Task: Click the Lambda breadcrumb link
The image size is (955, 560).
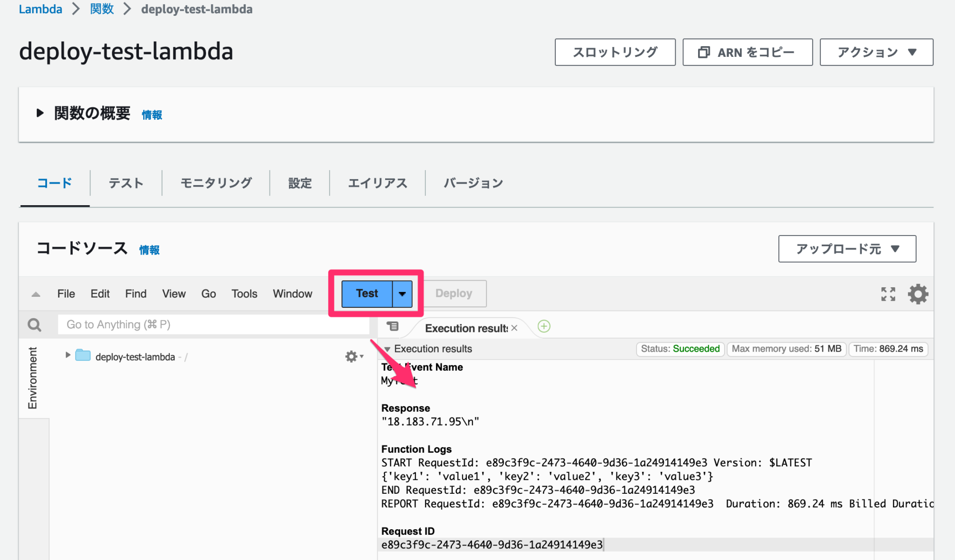Action: click(x=40, y=9)
